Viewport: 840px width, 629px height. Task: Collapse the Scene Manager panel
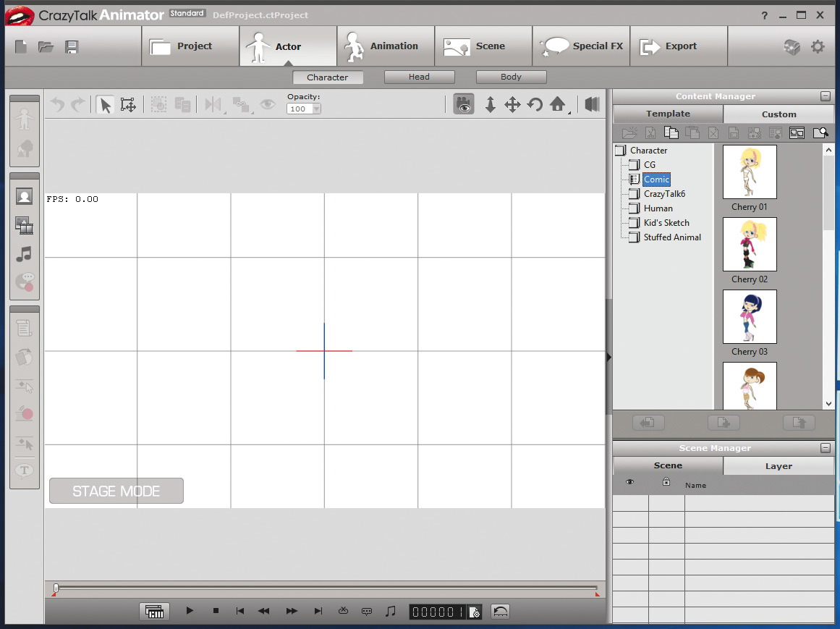[x=826, y=448]
